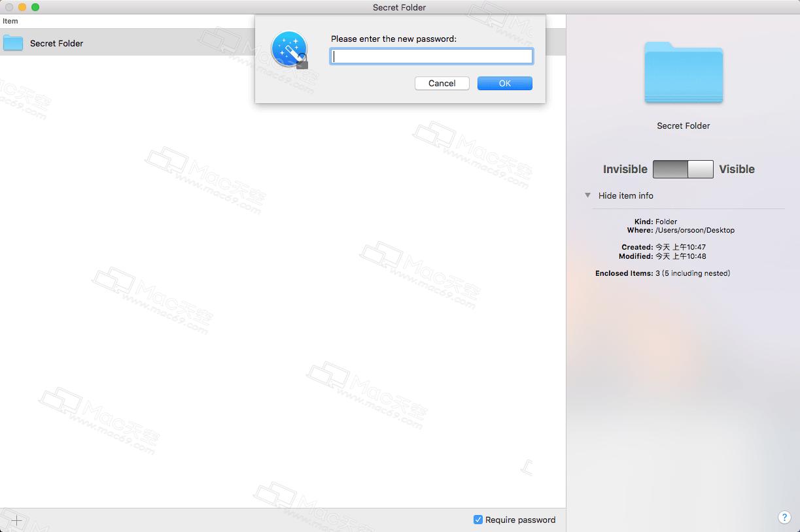Image resolution: width=800 pixels, height=532 pixels.
Task: Minimize window with the yellow button
Action: point(22,7)
